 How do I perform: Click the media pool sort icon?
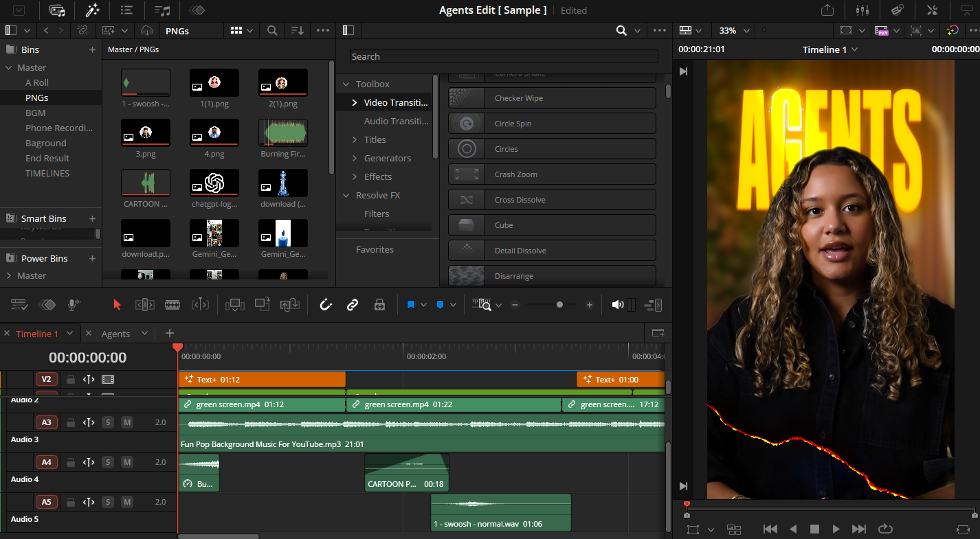tap(297, 31)
